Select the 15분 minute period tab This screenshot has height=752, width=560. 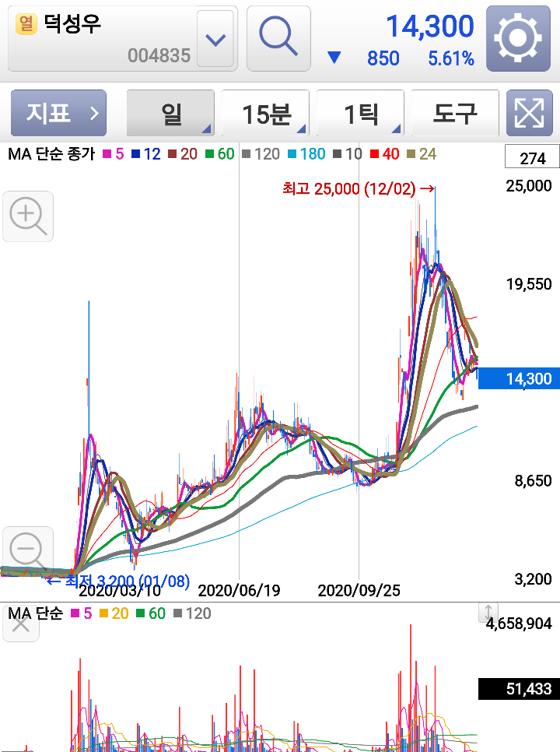[265, 113]
